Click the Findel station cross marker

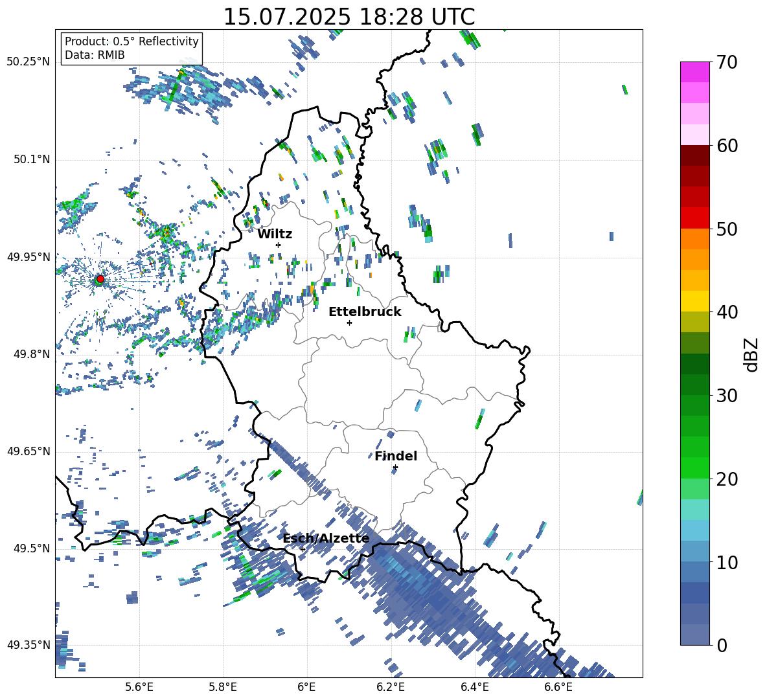[x=395, y=468]
